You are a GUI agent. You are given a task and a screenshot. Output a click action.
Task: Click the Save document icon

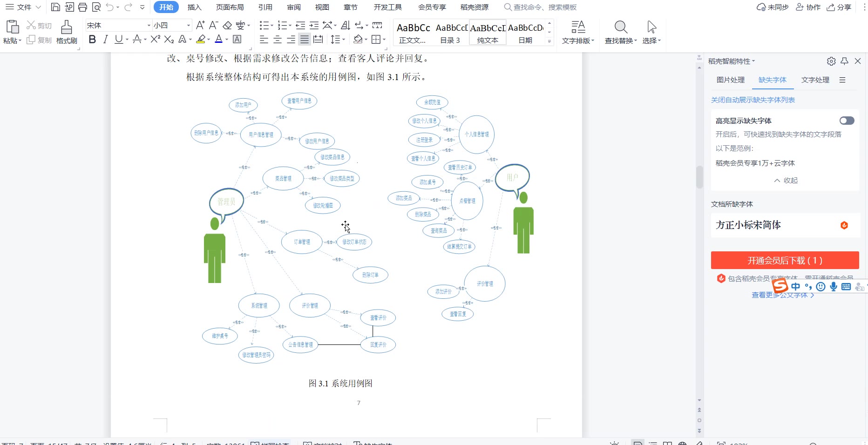55,7
